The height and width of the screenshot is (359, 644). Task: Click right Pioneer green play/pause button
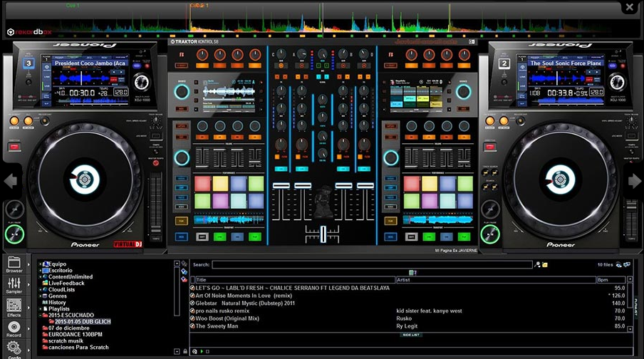pos(490,234)
